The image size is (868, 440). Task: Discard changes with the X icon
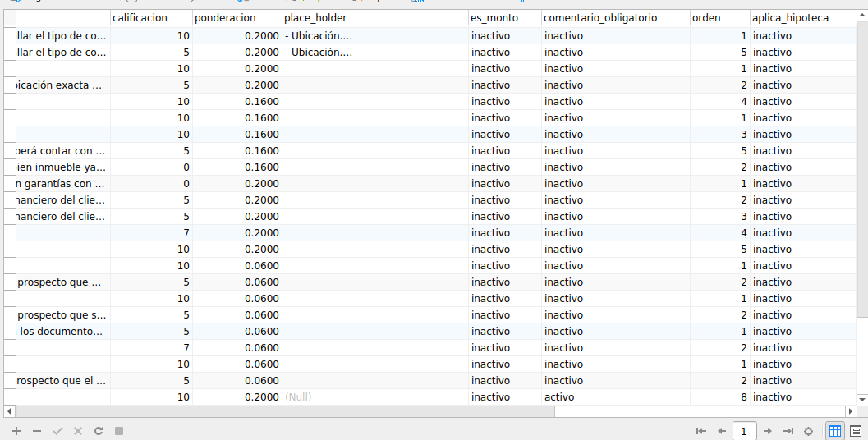pyautogui.click(x=78, y=431)
